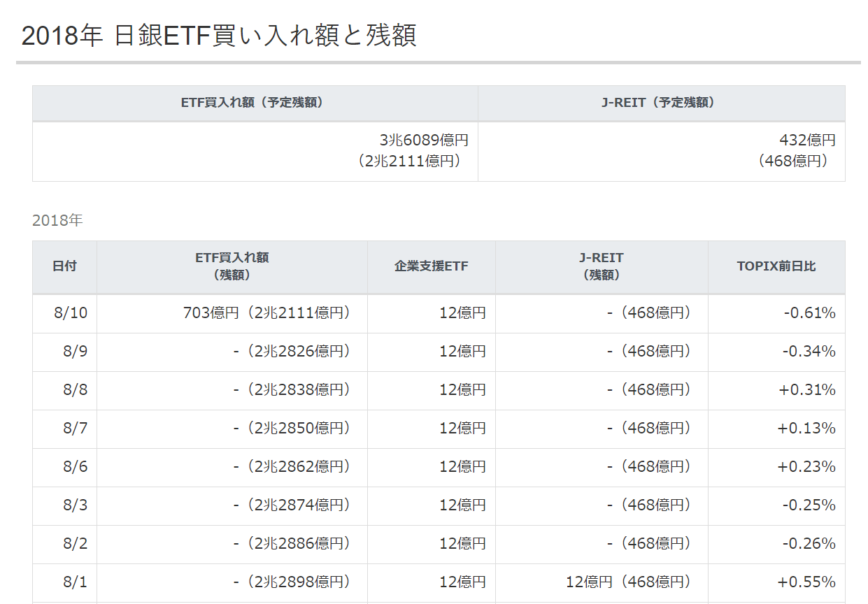Screen dimensions: 868x604
Task: Click the 3兆6089億円 summary total
Action: (424, 141)
